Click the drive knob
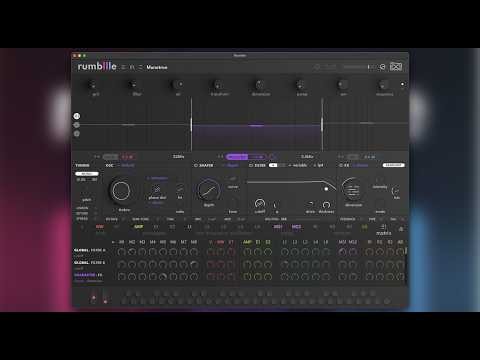Image resolution: width=480 pixels, height=360 pixels. tap(310, 204)
